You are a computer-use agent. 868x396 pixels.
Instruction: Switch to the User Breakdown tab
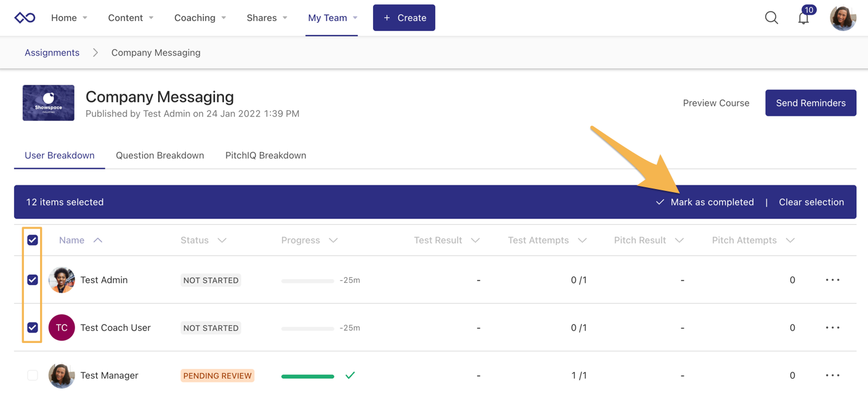(60, 155)
